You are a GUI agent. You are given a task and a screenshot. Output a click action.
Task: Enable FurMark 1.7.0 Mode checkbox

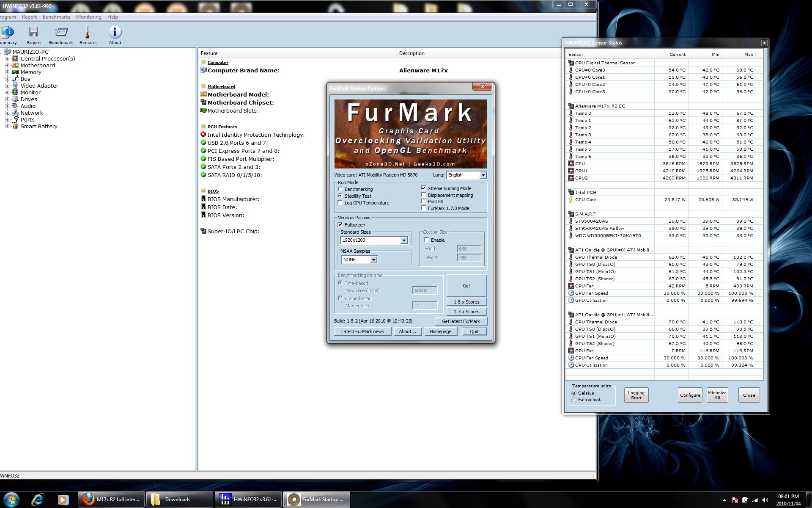(x=423, y=208)
